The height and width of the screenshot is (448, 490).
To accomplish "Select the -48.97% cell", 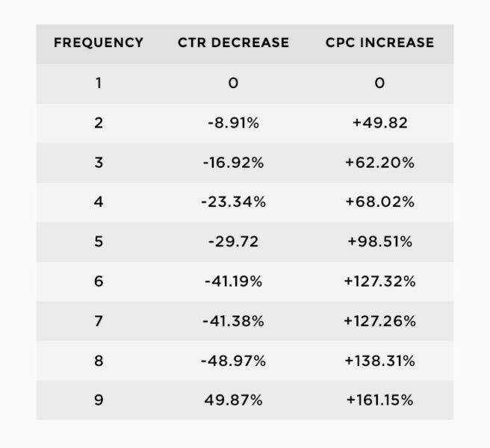I will [x=233, y=361].
